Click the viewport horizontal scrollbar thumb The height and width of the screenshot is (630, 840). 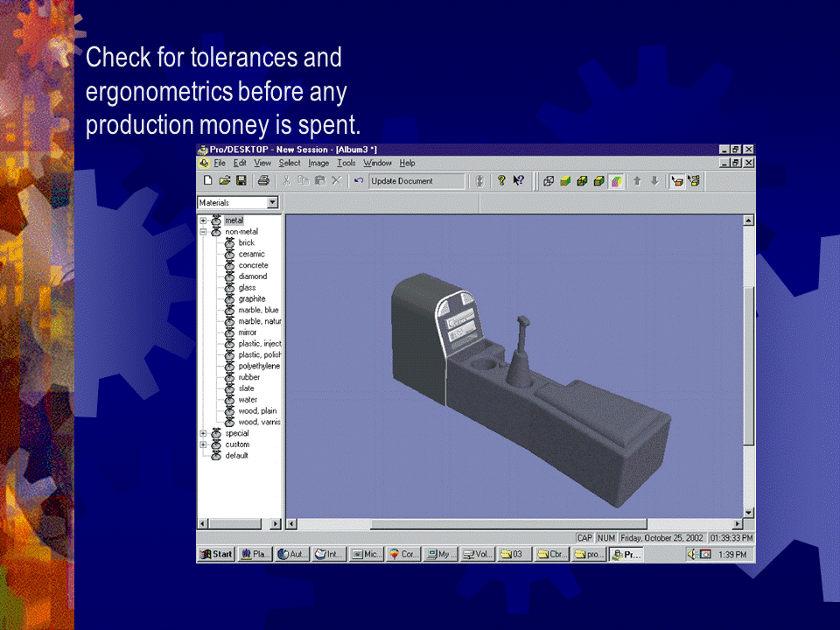click(508, 524)
